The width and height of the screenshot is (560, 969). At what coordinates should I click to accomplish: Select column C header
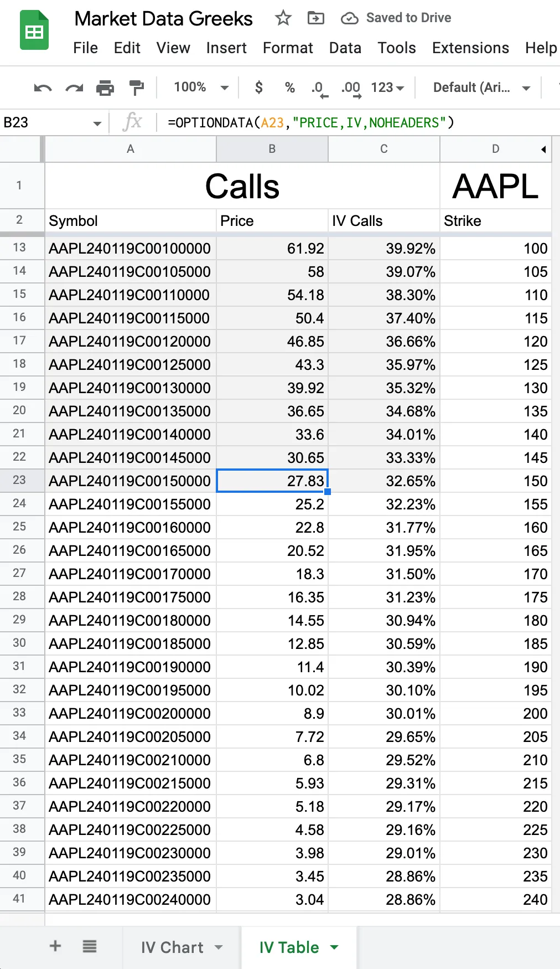(x=383, y=149)
